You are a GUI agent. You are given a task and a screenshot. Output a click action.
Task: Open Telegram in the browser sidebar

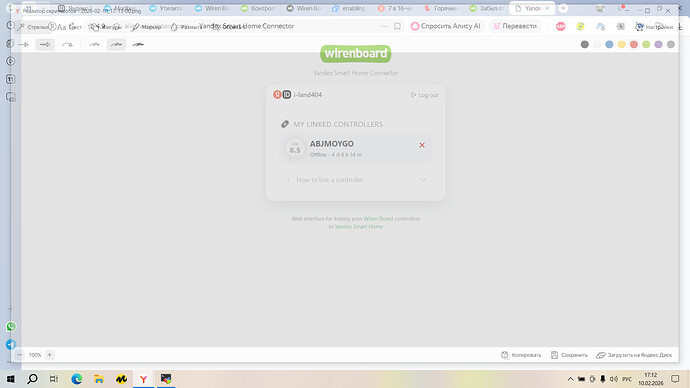(11, 344)
